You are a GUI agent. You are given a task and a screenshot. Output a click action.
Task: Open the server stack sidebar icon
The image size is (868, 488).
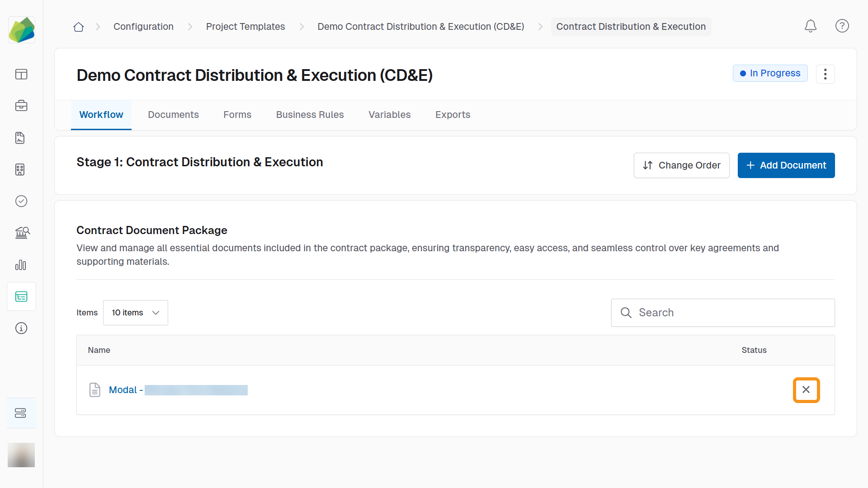(21, 413)
